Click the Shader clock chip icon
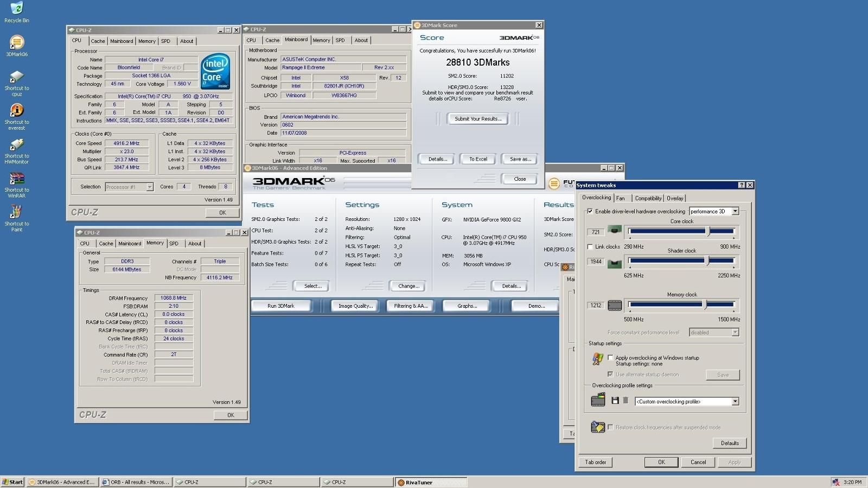The image size is (868, 488). click(x=614, y=263)
